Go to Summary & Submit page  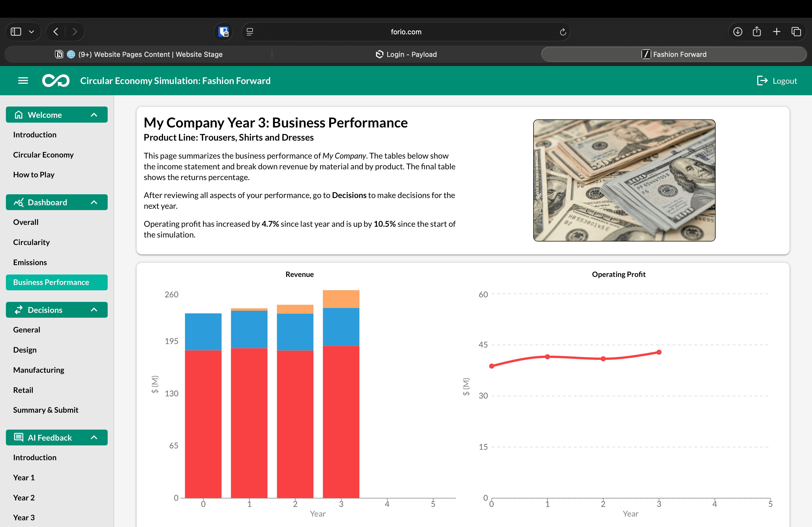[x=46, y=410]
